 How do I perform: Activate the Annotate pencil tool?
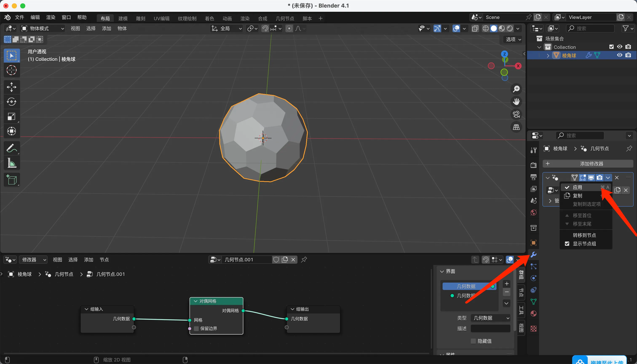pyautogui.click(x=12, y=148)
